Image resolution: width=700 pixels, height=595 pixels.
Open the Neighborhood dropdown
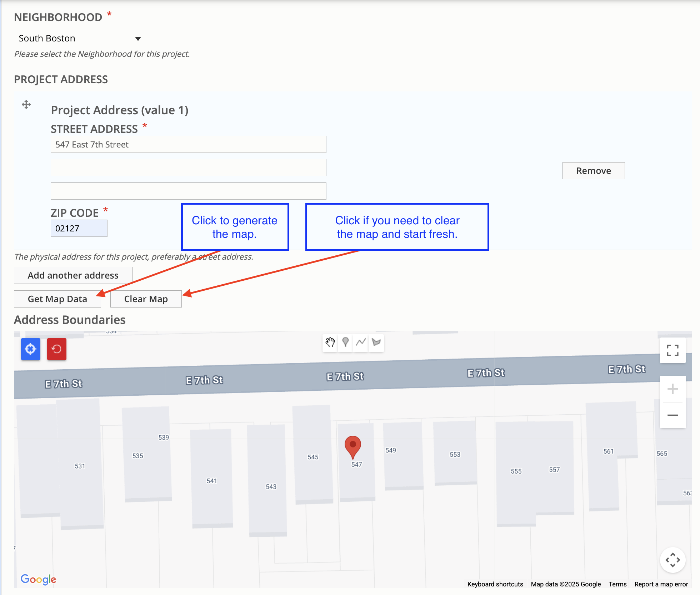[x=80, y=38]
